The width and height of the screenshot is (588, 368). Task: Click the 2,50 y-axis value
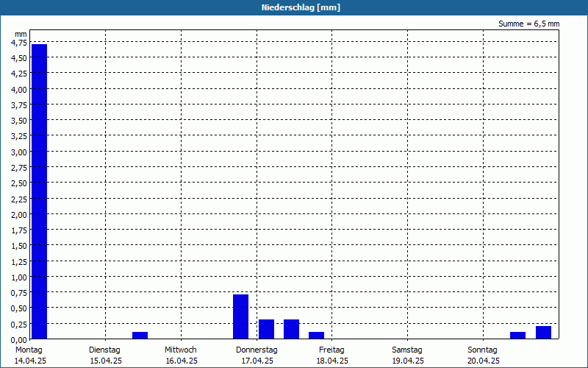click(19, 183)
